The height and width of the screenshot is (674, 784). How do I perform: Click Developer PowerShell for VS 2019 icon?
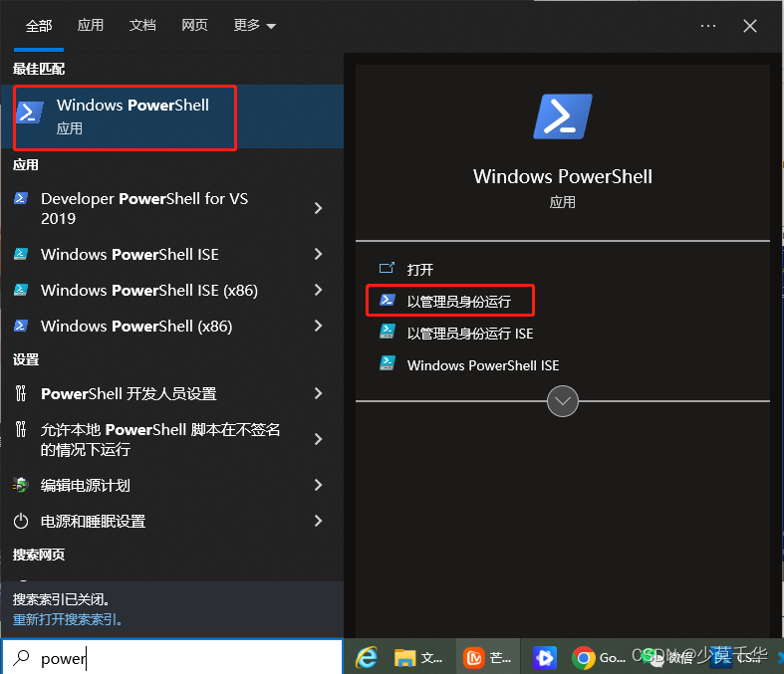click(x=21, y=198)
